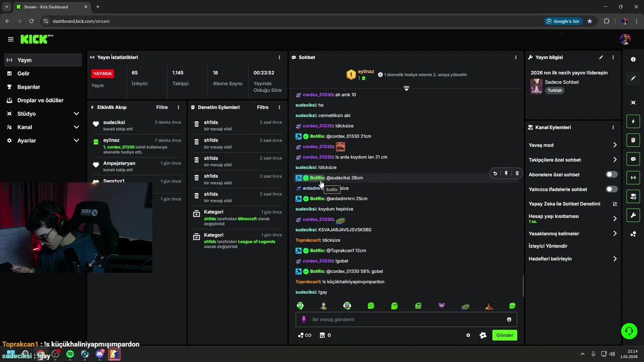Show hidden tray icons arrow
Viewport: 644px width, 362px height.
pos(583,354)
